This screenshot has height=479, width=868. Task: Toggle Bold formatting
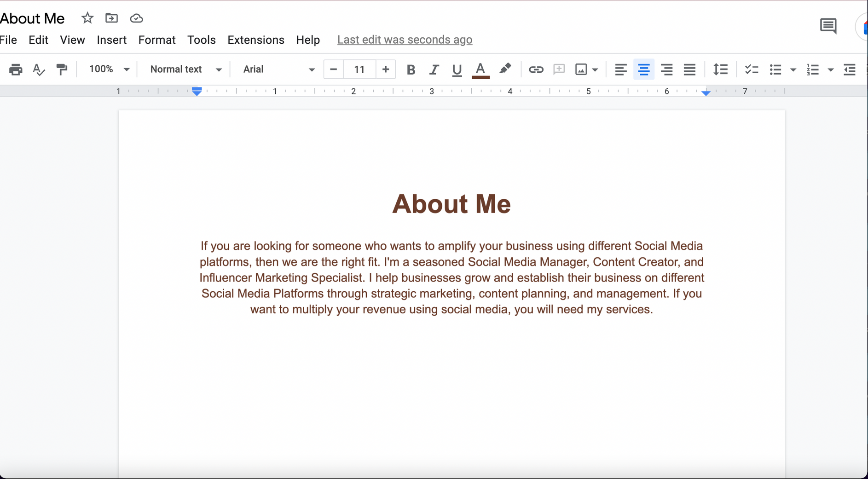(x=411, y=69)
